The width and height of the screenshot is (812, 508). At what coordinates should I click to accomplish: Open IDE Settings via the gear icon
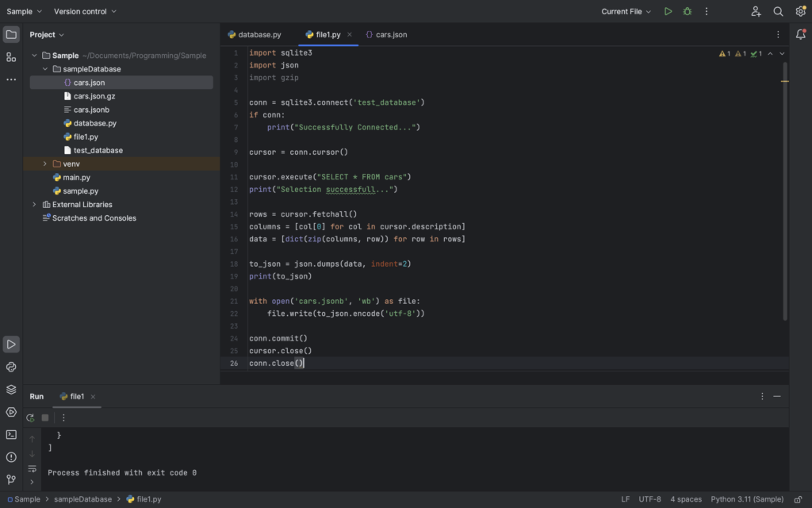coord(800,11)
